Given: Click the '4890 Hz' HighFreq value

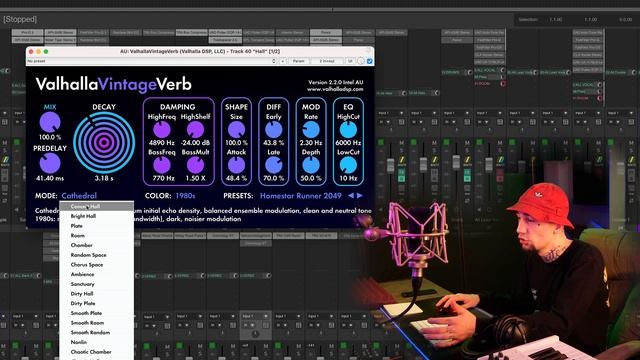Looking at the screenshot, I should (x=162, y=143).
